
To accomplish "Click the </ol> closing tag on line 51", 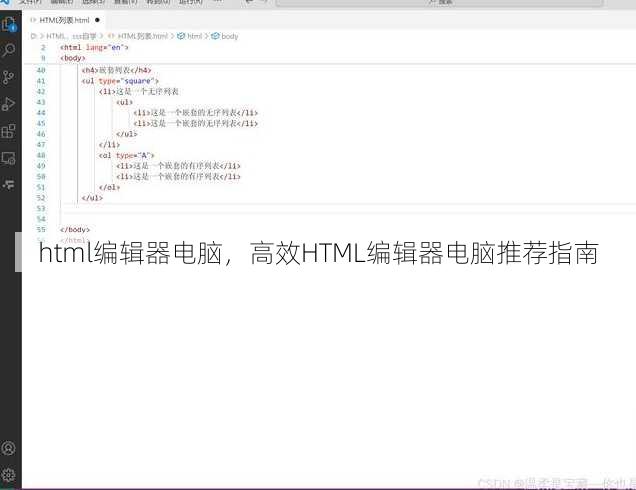I will point(109,187).
